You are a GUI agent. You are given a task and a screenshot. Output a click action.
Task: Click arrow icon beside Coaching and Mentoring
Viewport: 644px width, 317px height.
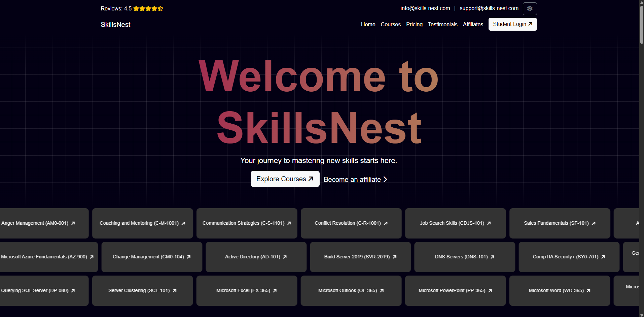(x=183, y=223)
